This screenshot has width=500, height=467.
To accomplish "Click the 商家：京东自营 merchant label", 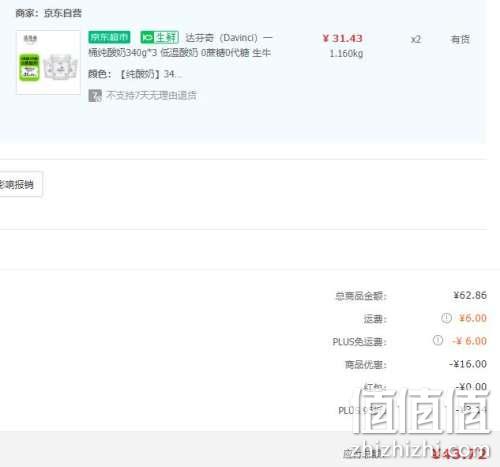I will click(x=49, y=13).
